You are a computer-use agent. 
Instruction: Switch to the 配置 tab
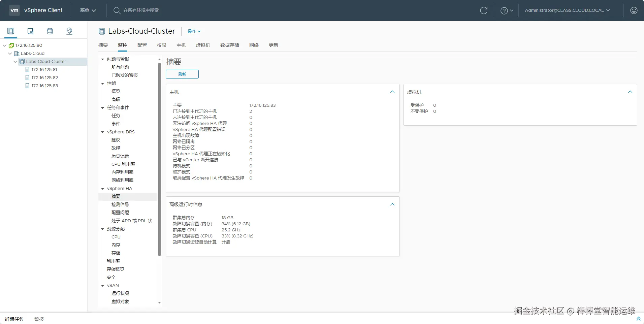click(142, 45)
